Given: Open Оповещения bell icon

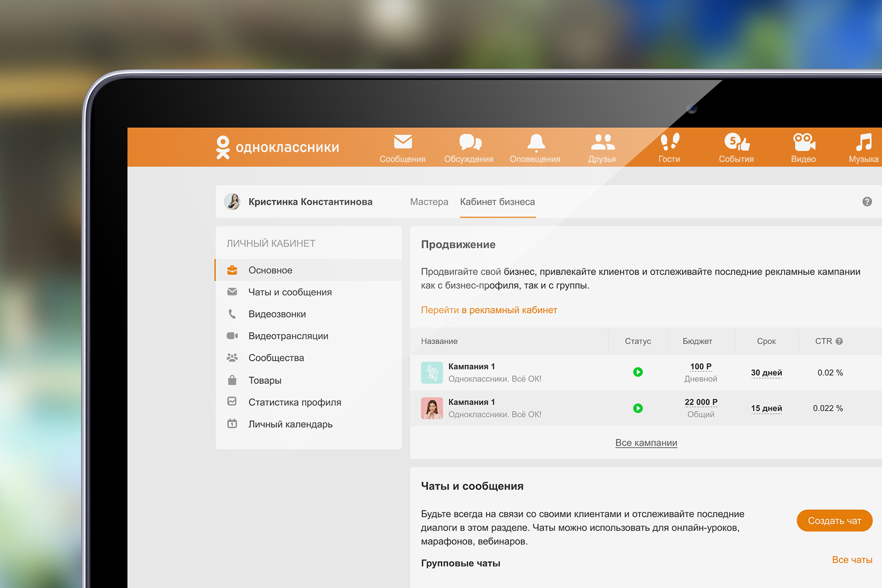Looking at the screenshot, I should pos(536,142).
